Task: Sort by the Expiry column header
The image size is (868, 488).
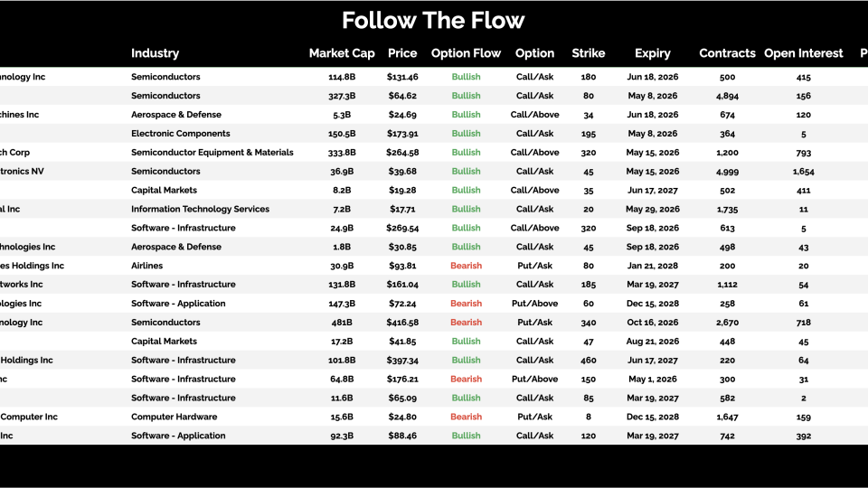Action: click(x=652, y=53)
